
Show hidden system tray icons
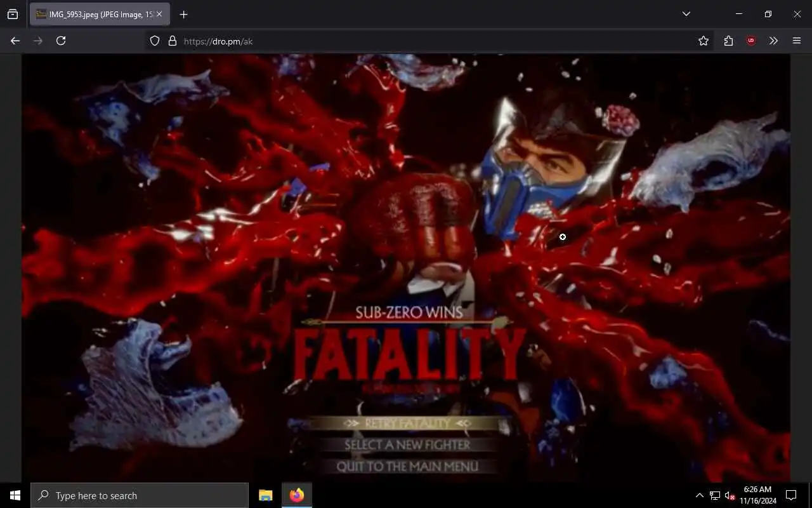pyautogui.click(x=700, y=495)
